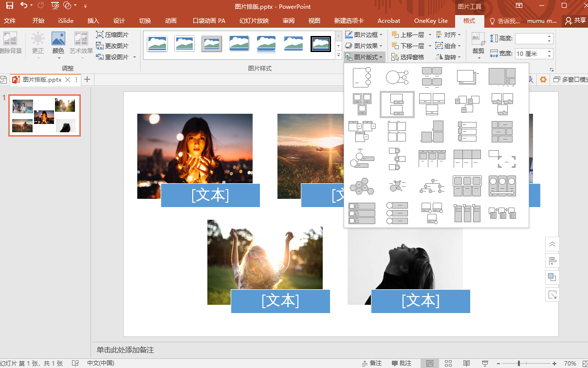
Task: Select the Continuous Picture List arrow layout
Action: coord(502,186)
